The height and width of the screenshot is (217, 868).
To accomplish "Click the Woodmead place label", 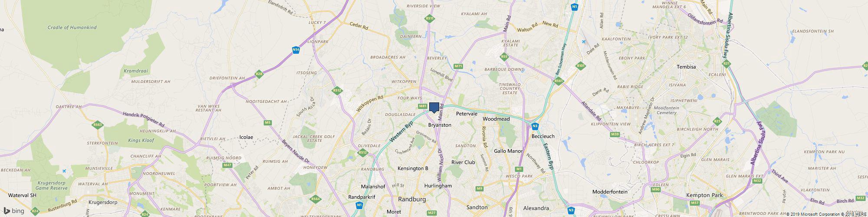I will [495, 118].
